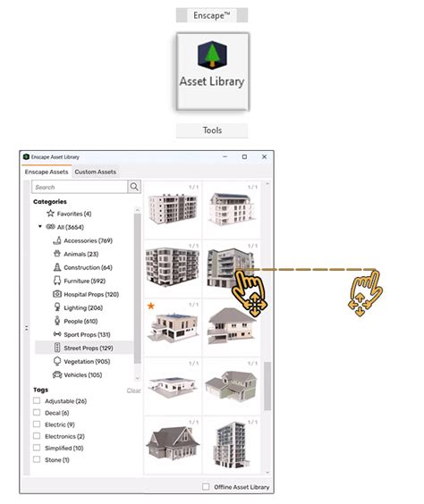The width and height of the screenshot is (424, 504).
Task: Clear the selected tags
Action: [x=133, y=391]
